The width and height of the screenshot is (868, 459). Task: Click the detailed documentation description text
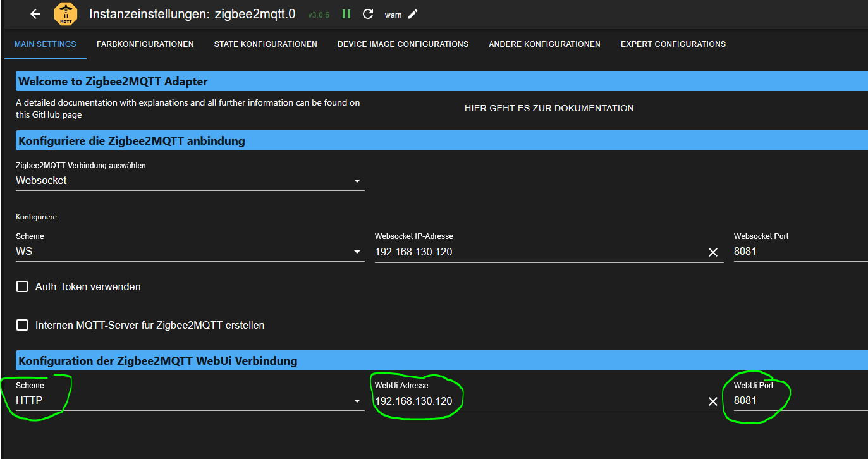188,108
